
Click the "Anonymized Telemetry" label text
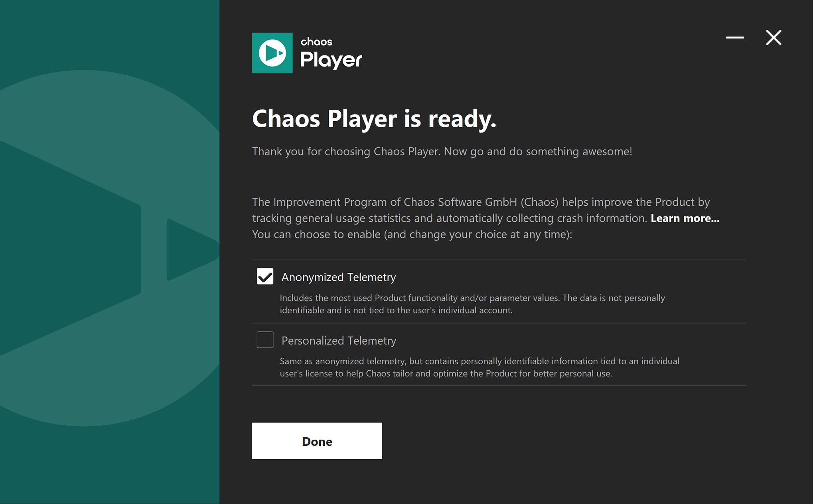pyautogui.click(x=339, y=277)
